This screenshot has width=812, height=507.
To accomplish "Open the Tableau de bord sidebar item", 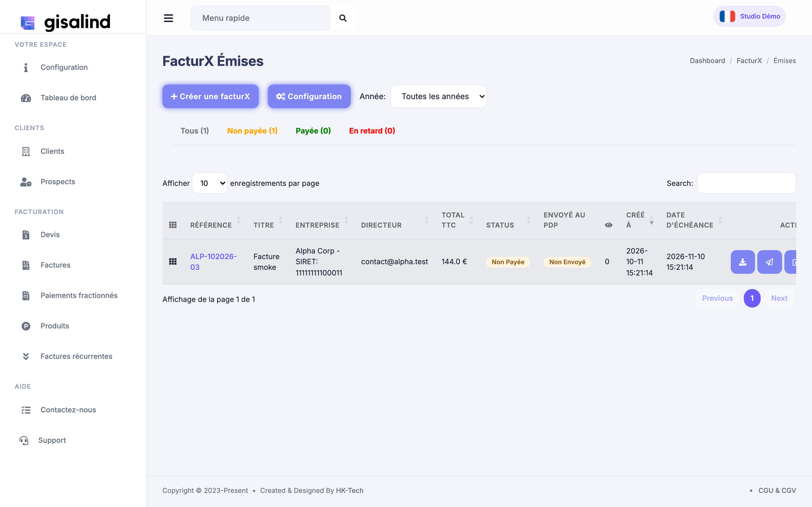I will coord(68,97).
